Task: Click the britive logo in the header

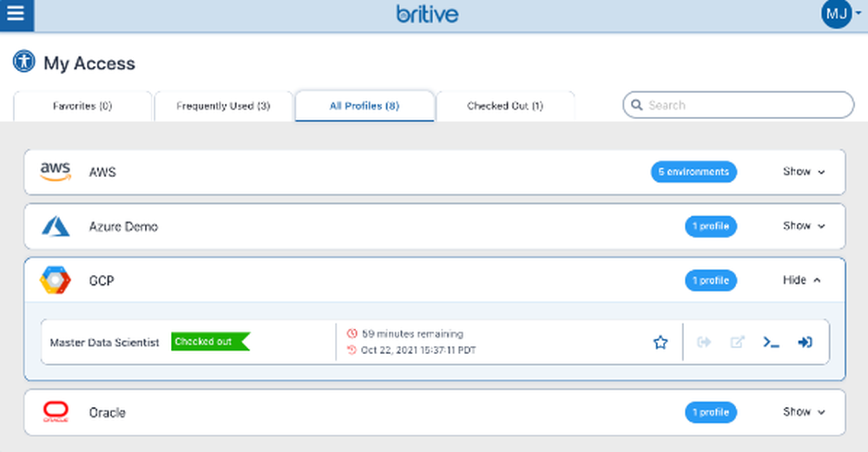Action: (x=427, y=14)
